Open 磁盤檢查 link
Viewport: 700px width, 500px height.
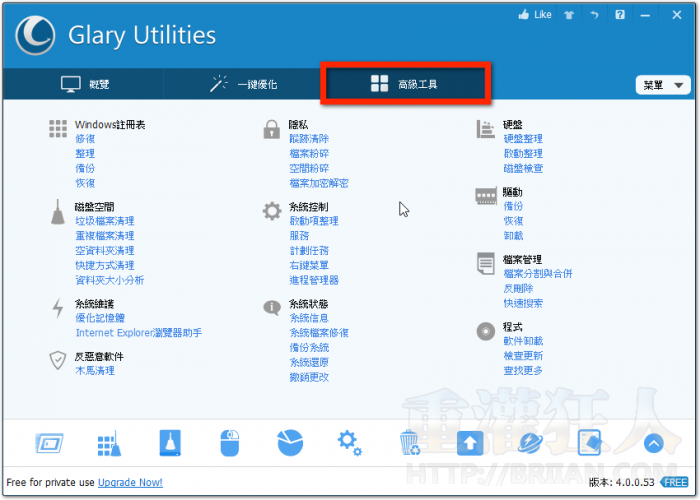point(523,168)
